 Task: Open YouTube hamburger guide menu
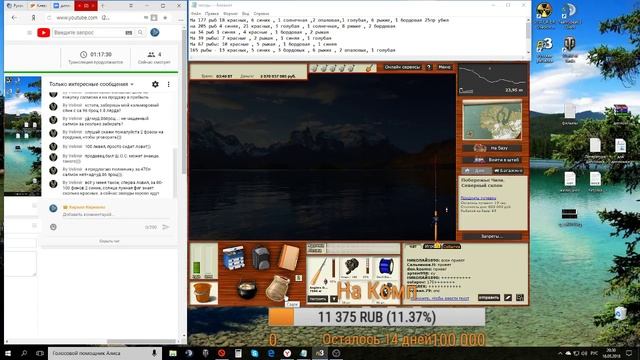coord(29,33)
